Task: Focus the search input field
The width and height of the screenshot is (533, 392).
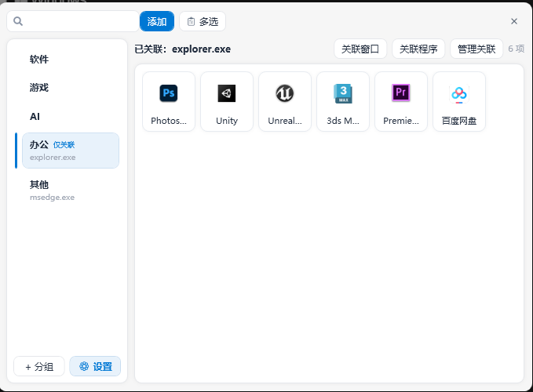Action: point(78,21)
